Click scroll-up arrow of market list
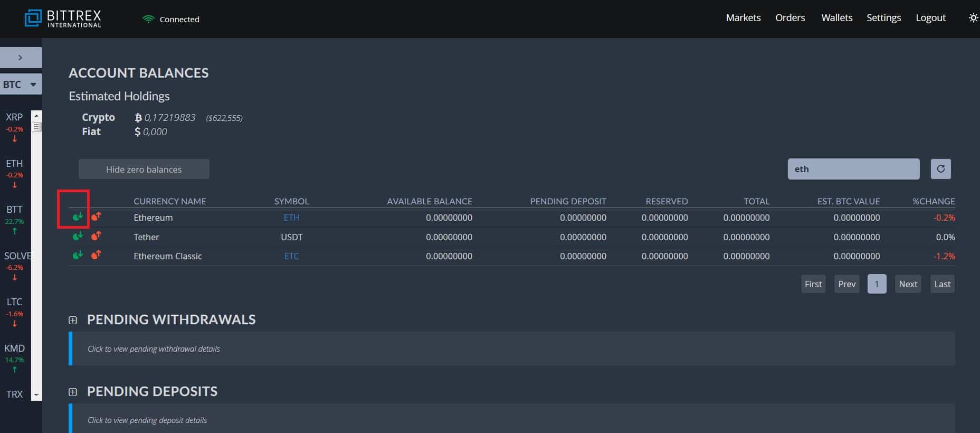Viewport: 980px width, 433px height. 36,115
